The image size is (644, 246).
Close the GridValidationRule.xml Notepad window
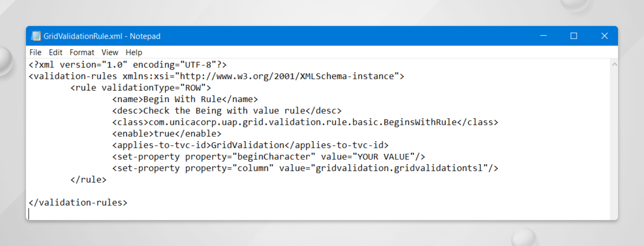click(605, 36)
